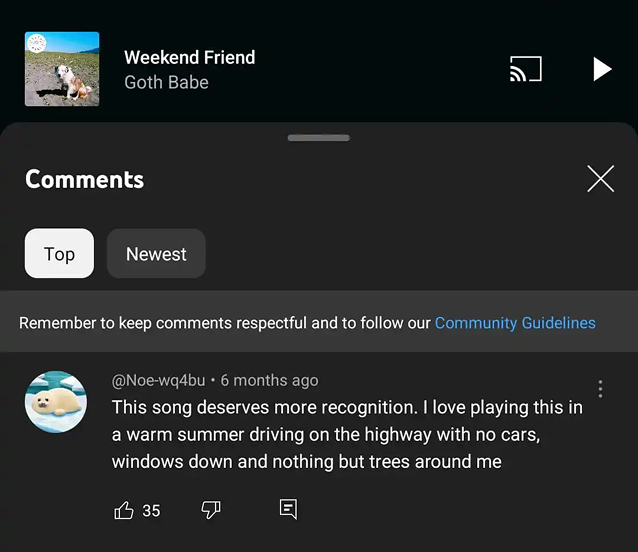Reply to the comment by @Noe-wq4bu
Image resolution: width=638 pixels, height=552 pixels.
[288, 510]
